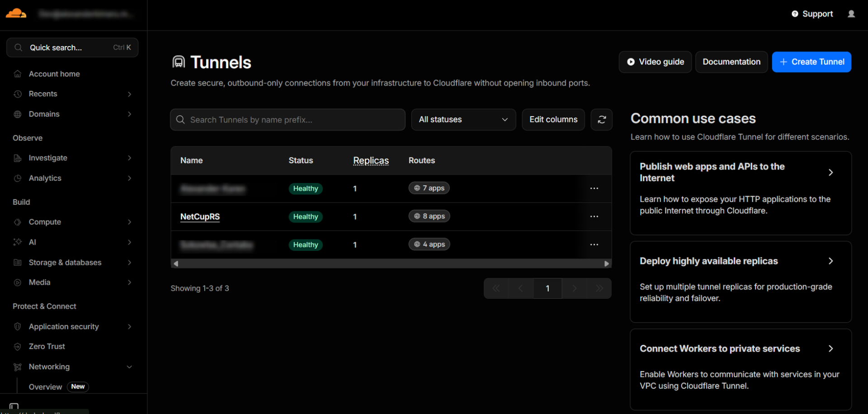Expand the Domains submenu chevron
Image resolution: width=868 pixels, height=414 pixels.
pyautogui.click(x=129, y=114)
